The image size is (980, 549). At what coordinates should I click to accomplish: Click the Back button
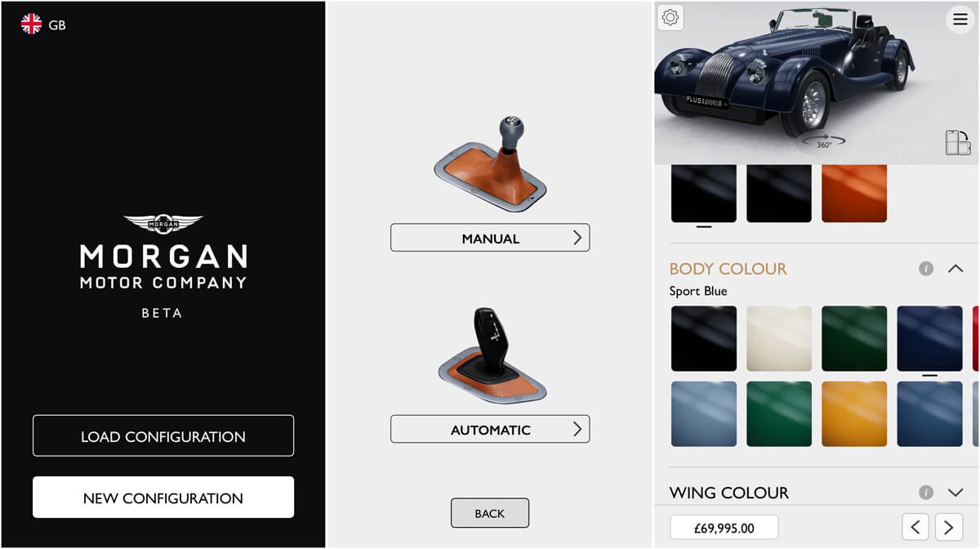[x=490, y=513]
